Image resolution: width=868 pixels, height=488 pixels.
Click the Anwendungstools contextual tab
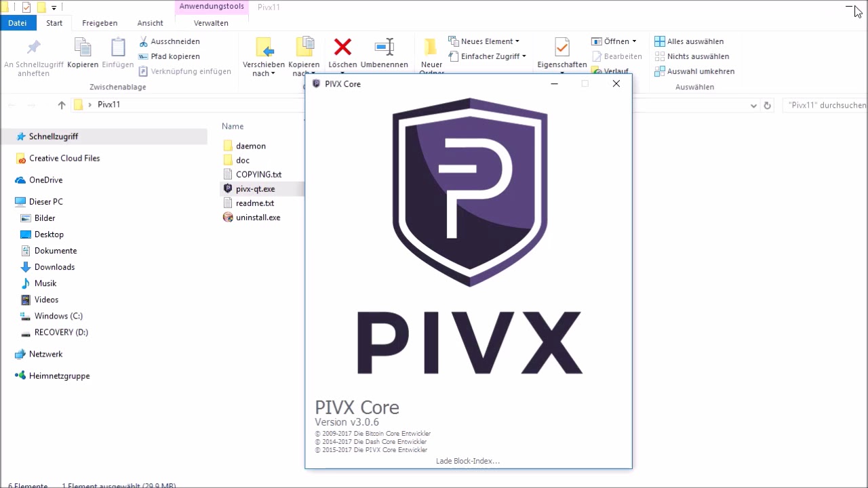(212, 7)
